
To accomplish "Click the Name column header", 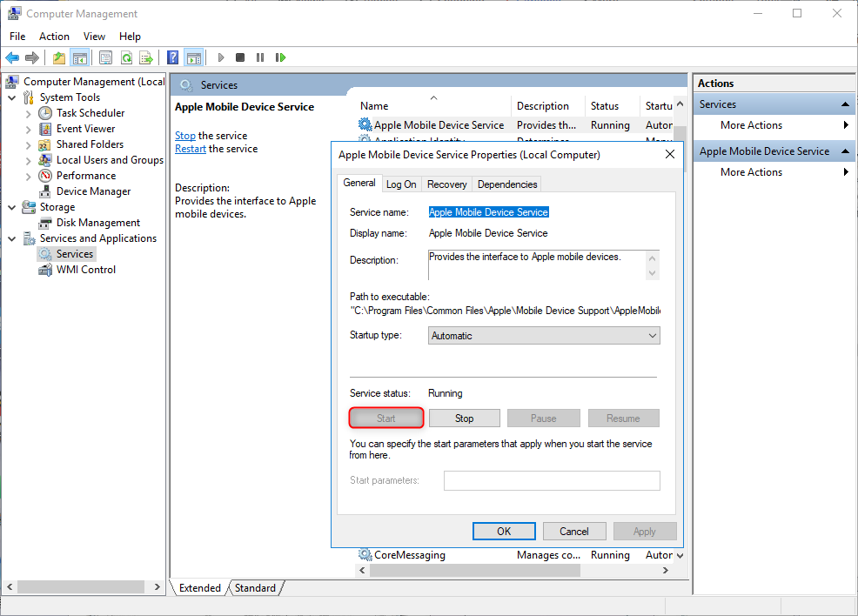I will click(433, 105).
